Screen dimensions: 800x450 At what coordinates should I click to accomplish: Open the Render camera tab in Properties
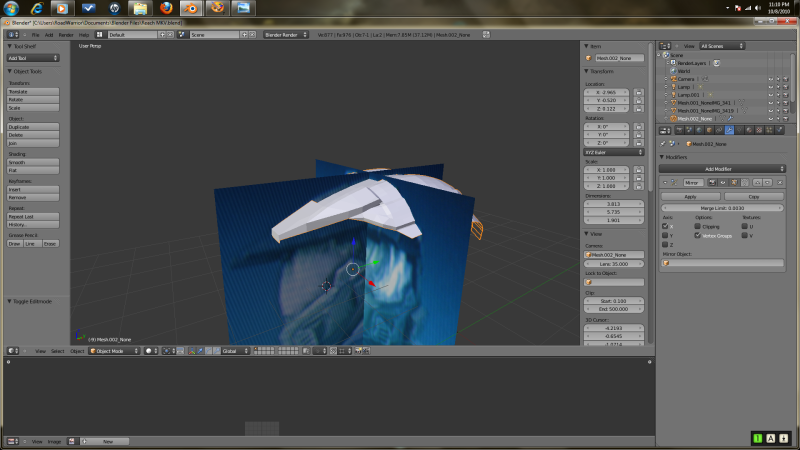(x=679, y=131)
